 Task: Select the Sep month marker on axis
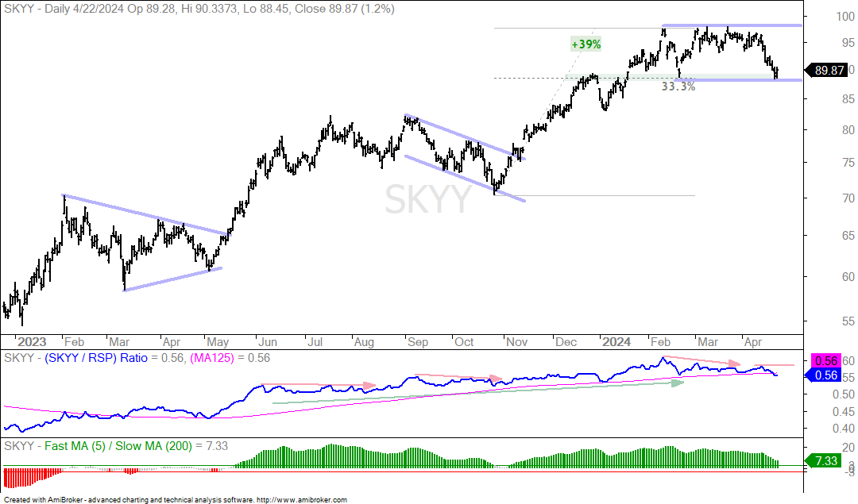click(x=418, y=342)
